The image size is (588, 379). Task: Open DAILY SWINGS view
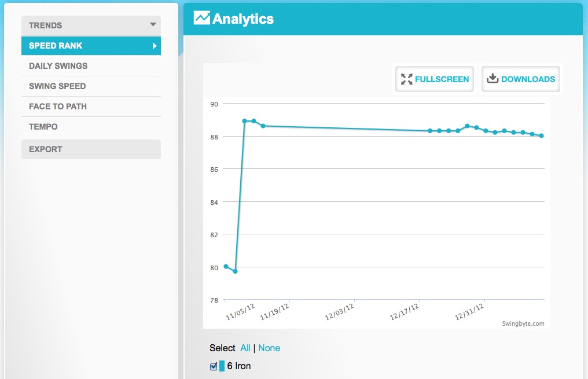tap(91, 66)
